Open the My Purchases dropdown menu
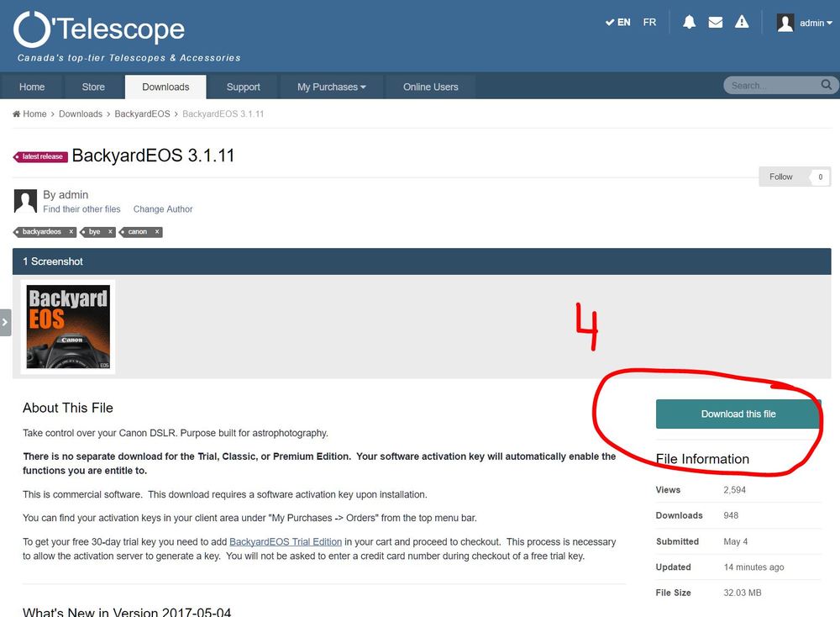The image size is (840, 617). pos(332,87)
